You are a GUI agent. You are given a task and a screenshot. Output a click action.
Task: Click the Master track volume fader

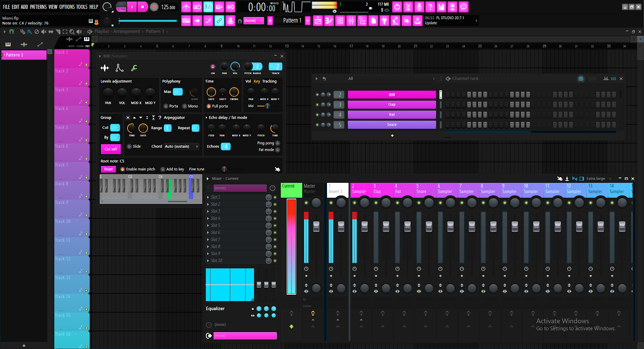(316, 227)
